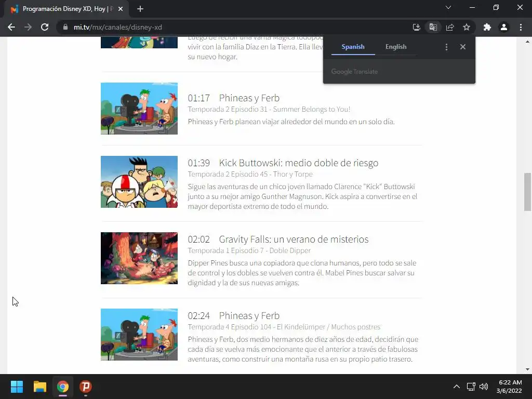Select the Spanish translate tab
The image size is (532, 399).
point(353,47)
